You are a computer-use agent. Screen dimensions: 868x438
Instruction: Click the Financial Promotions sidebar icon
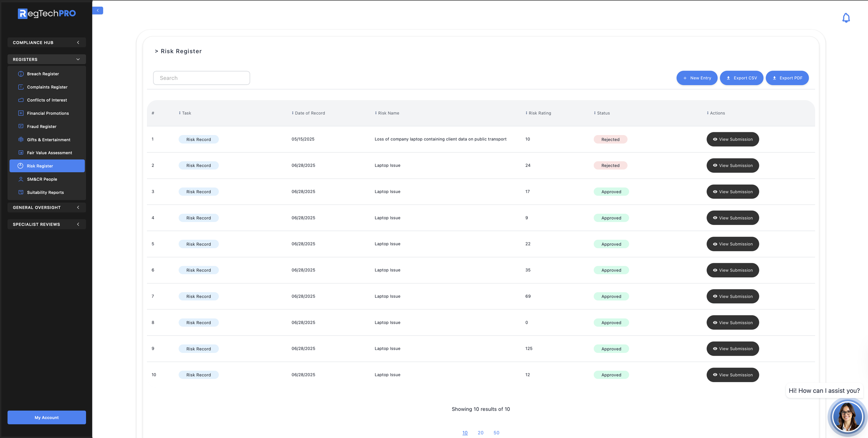click(21, 113)
